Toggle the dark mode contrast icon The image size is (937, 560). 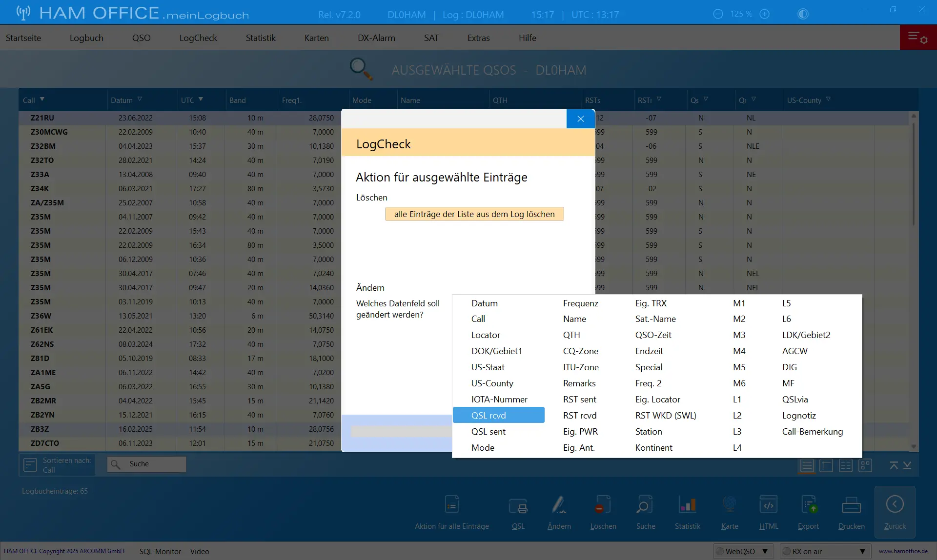click(803, 14)
